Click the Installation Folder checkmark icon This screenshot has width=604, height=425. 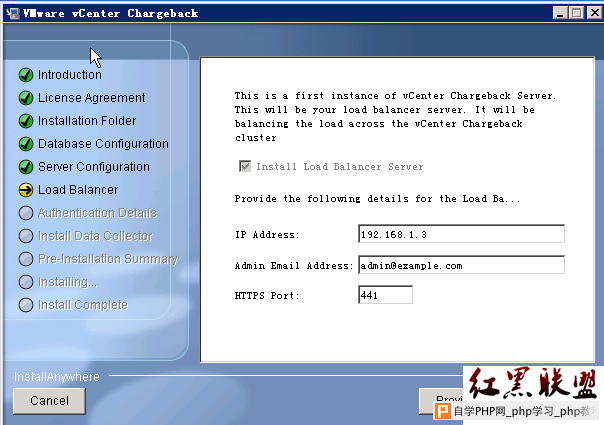[26, 121]
